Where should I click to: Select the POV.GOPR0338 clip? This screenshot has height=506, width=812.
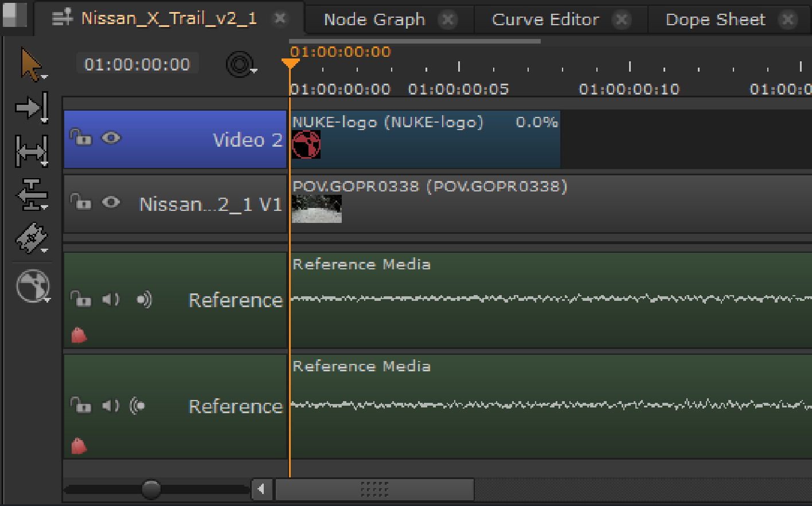coord(551,203)
